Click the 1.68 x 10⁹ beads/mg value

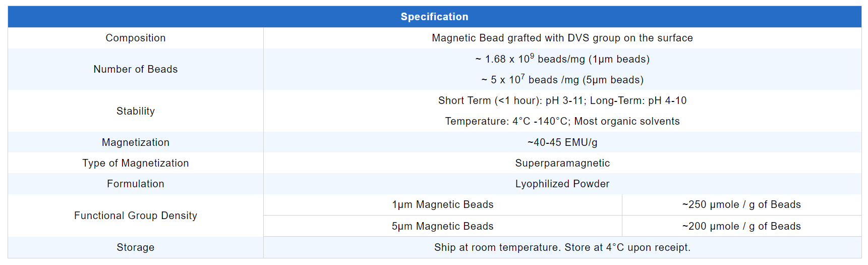562,59
